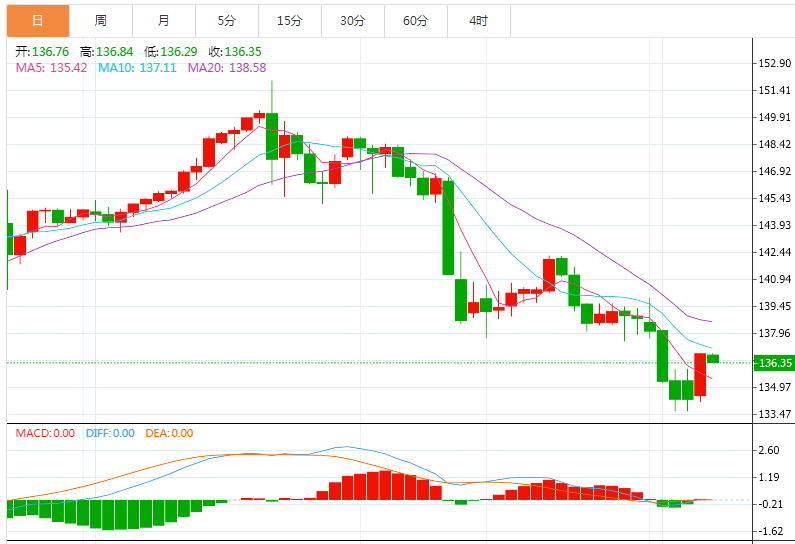This screenshot has height=544, width=795.
Task: Click the DIFF:0.00 indicator label
Action: (x=110, y=433)
